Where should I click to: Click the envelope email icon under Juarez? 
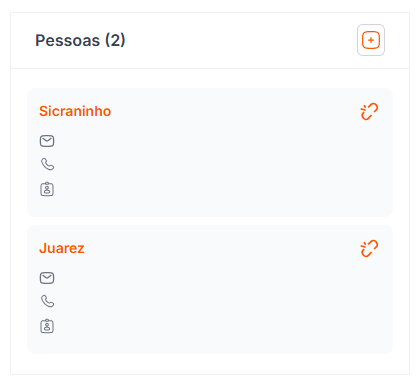47,278
